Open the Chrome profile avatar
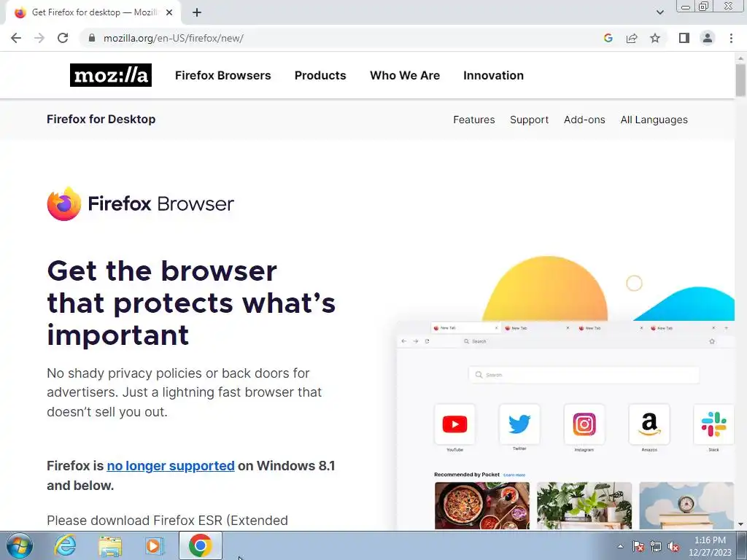The height and width of the screenshot is (560, 747). click(708, 38)
